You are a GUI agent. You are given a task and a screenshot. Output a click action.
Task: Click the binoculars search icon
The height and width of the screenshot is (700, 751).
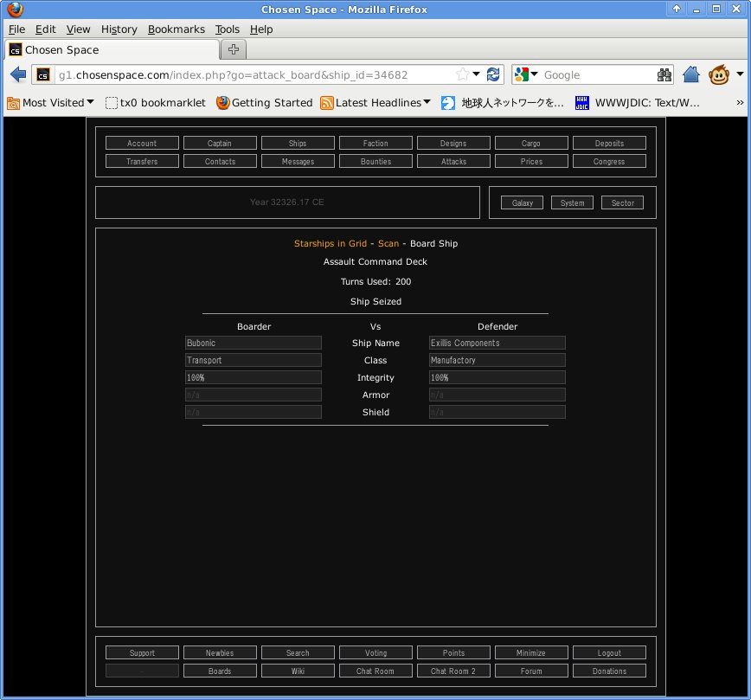click(x=664, y=75)
